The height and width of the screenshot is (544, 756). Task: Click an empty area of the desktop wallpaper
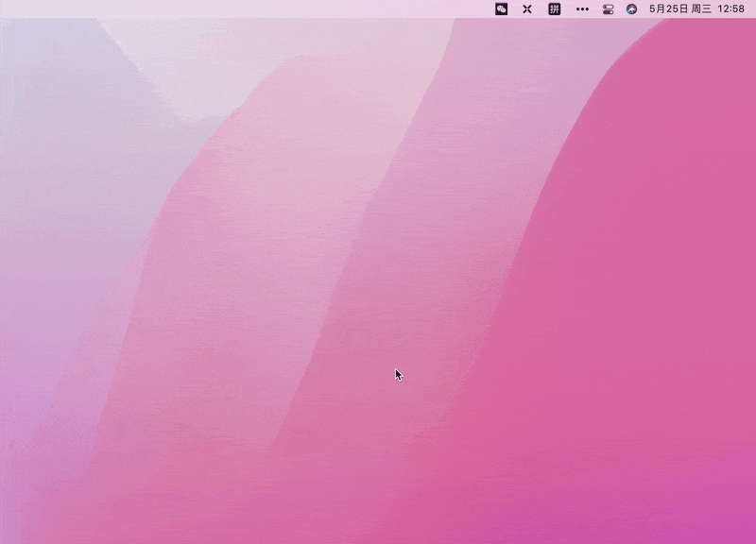pyautogui.click(x=283, y=283)
